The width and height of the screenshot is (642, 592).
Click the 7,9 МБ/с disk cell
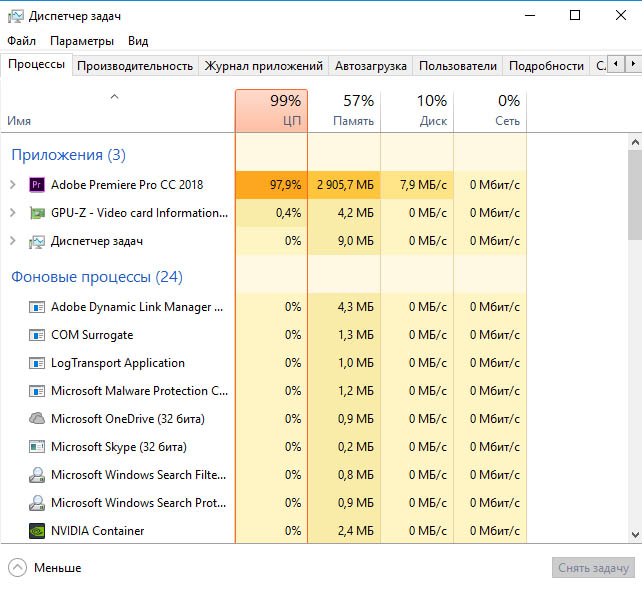417,185
